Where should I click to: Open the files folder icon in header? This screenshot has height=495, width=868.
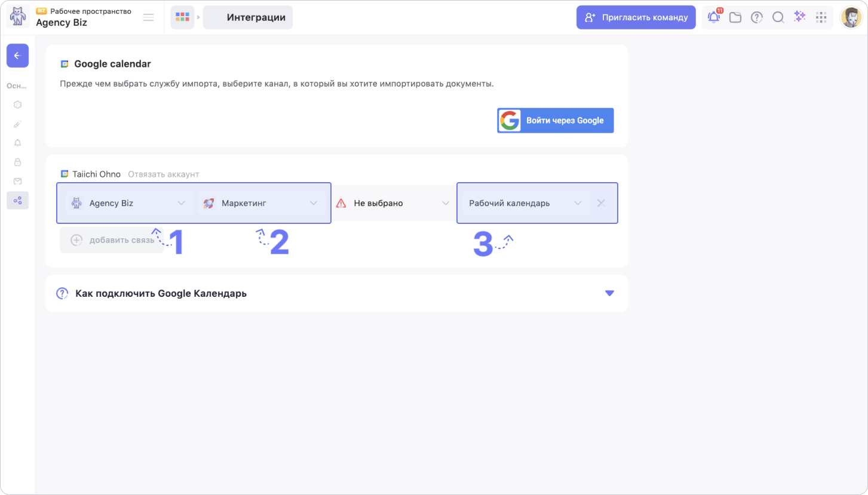(x=735, y=17)
